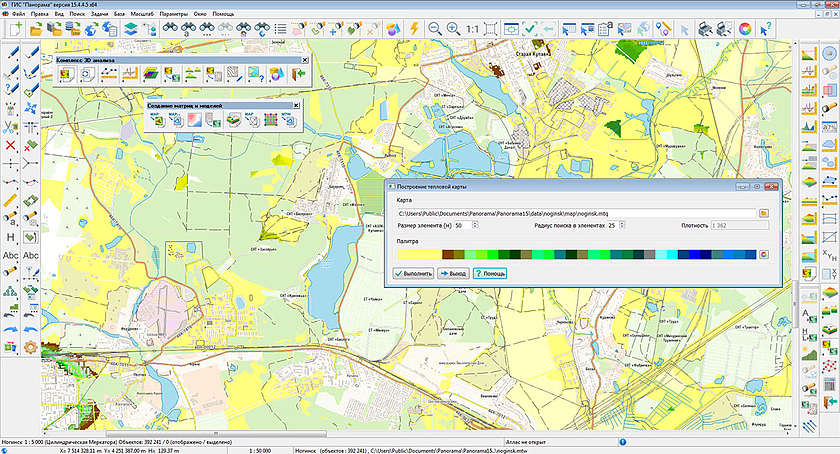Click the zoom in magnifier in toolbar
The image size is (840, 454).
click(452, 30)
